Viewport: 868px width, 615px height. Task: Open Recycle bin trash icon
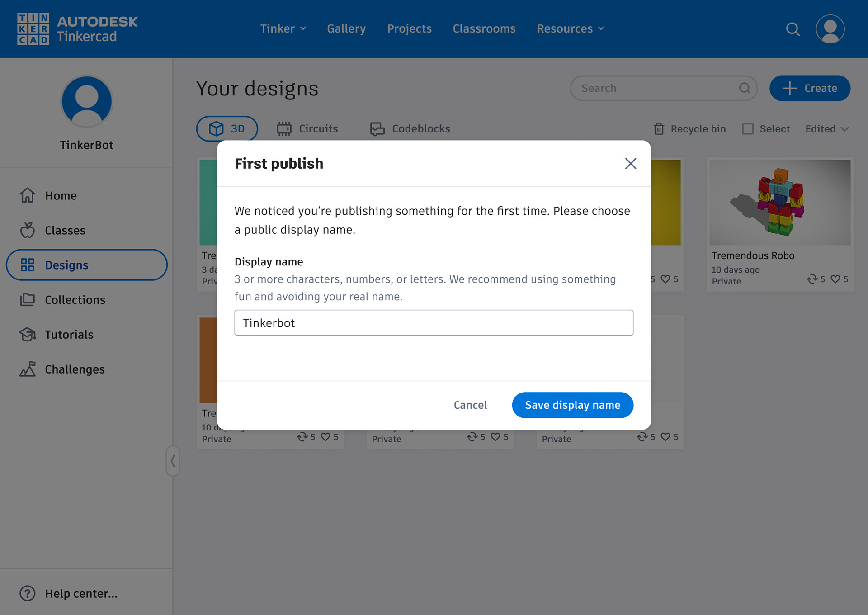[659, 129]
